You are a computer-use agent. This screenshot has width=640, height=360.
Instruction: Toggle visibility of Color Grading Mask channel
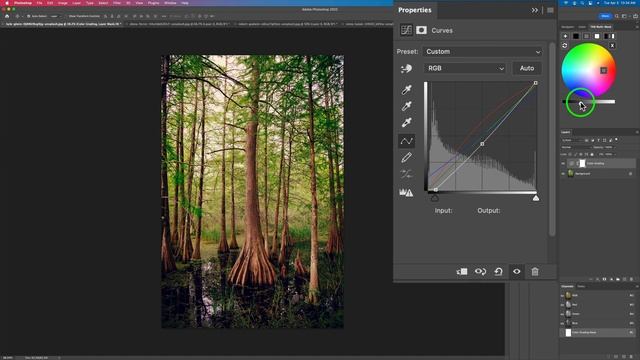pos(562,333)
